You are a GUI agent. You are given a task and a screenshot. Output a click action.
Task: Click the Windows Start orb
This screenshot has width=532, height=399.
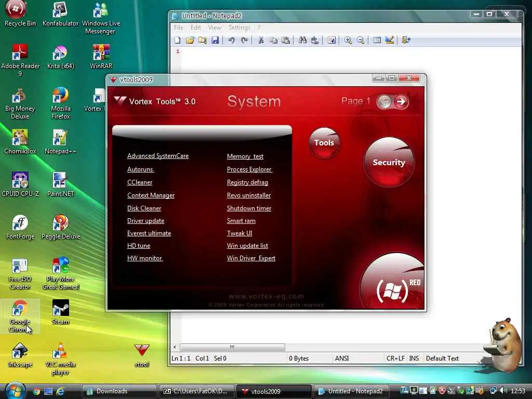pyautogui.click(x=15, y=390)
